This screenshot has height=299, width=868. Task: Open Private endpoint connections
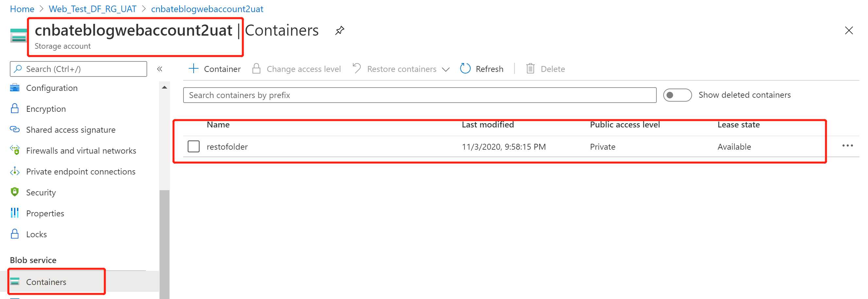81,171
